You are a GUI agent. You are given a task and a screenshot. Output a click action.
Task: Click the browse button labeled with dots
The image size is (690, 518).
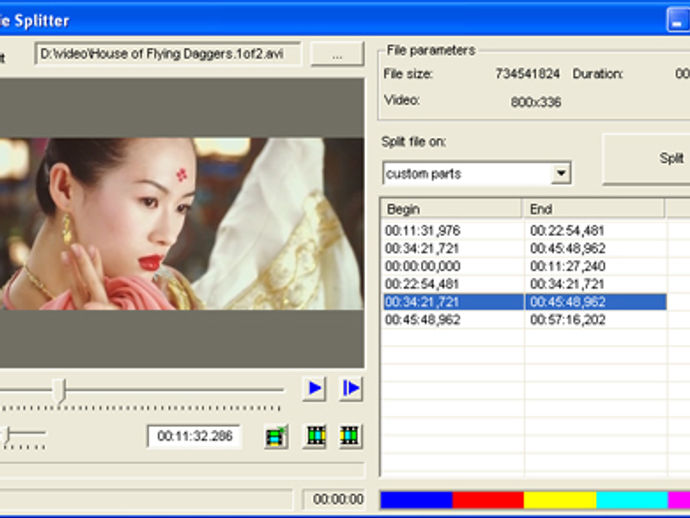pyautogui.click(x=337, y=55)
